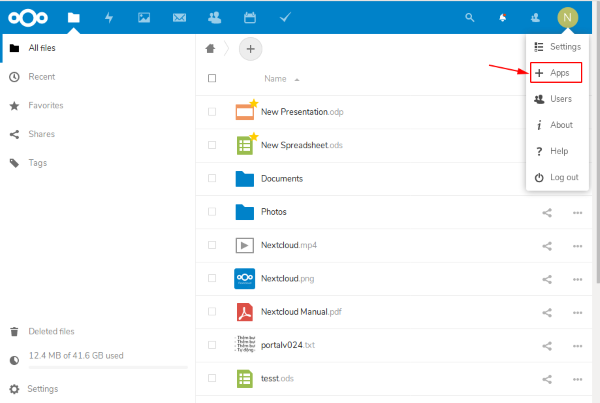Viewport: 600px width, 403px height.
Task: Click the search magnifier icon
Action: click(x=471, y=17)
